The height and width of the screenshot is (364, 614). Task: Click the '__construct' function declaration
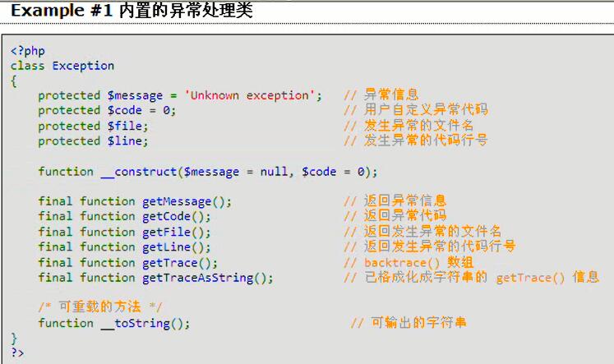[x=208, y=172]
